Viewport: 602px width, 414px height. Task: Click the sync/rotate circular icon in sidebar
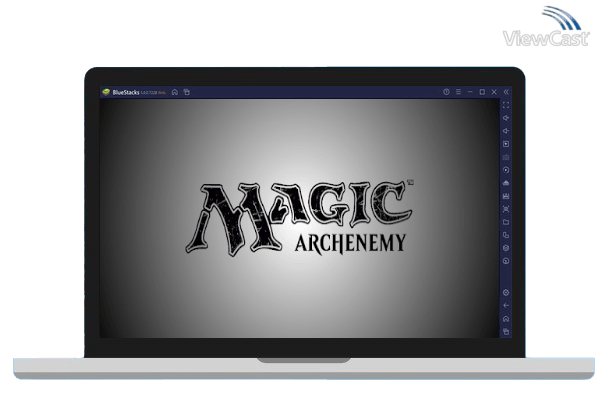506,170
